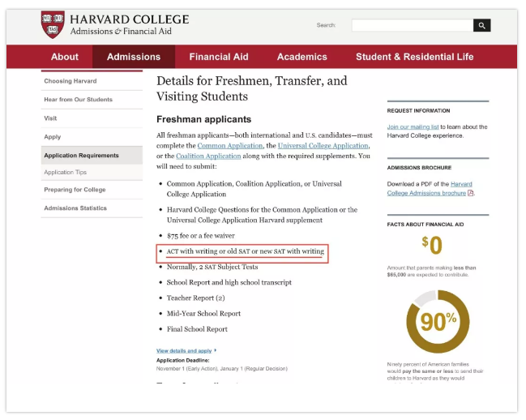Switch to the Academics navigation tab
This screenshot has width=526, height=420.
click(302, 57)
